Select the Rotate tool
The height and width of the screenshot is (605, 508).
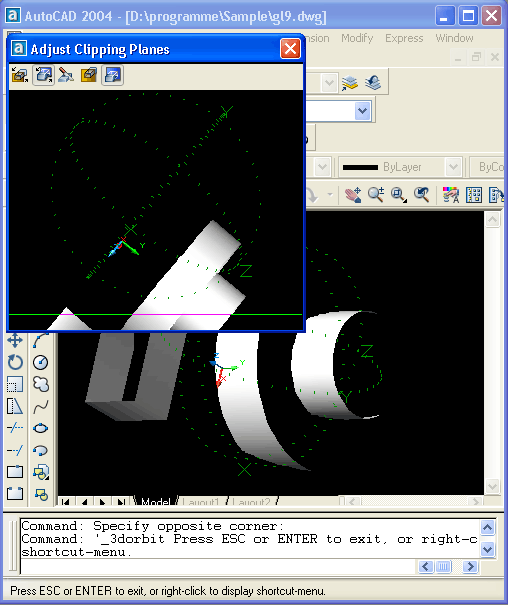coord(15,362)
